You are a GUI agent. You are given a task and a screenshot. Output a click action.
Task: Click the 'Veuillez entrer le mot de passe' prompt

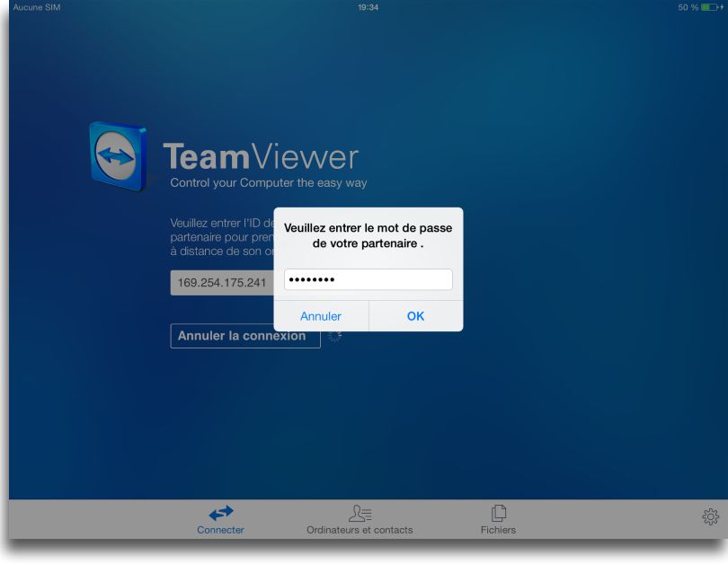coord(368,235)
